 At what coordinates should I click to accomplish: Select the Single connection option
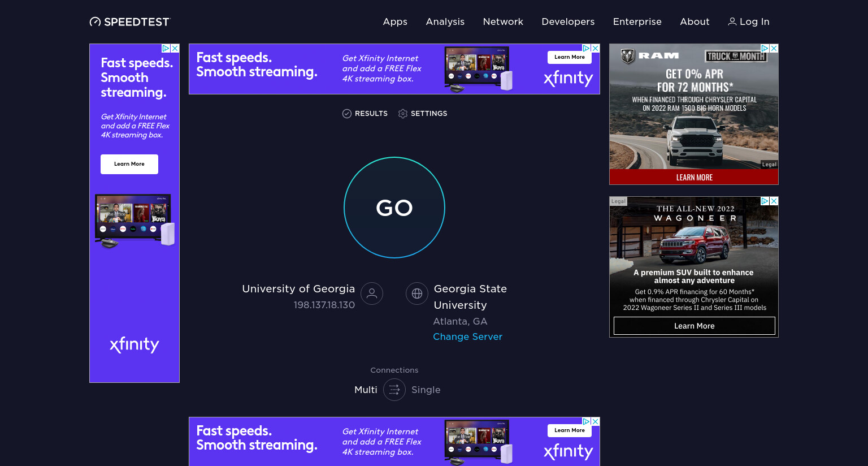(426, 390)
